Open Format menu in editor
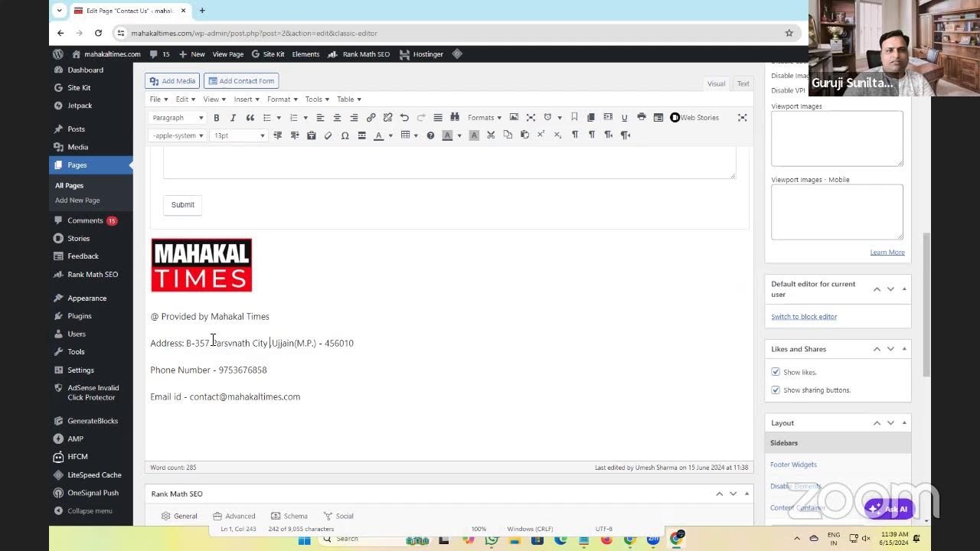This screenshot has width=980, height=551. 283,99
